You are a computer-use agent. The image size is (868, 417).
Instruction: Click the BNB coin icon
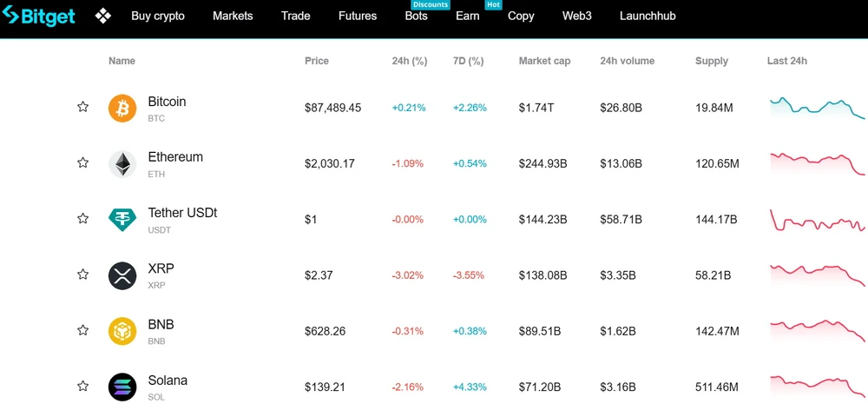(122, 331)
